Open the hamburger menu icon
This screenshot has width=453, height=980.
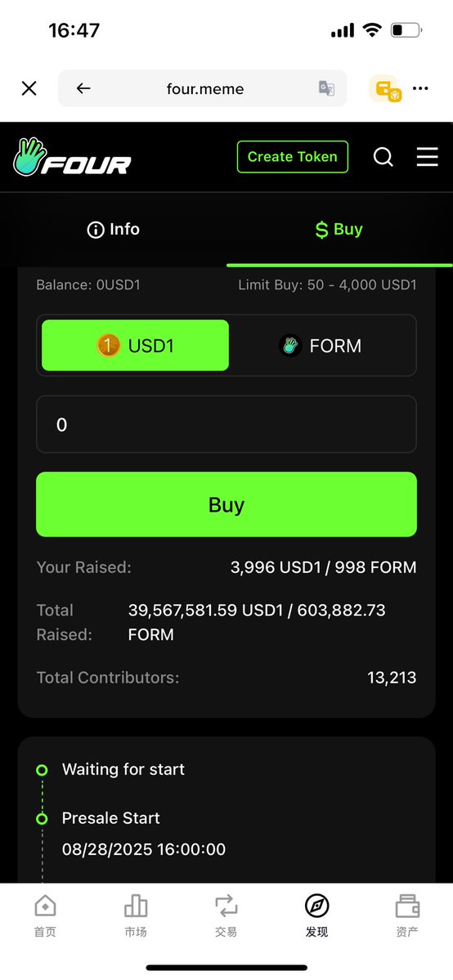click(x=428, y=157)
